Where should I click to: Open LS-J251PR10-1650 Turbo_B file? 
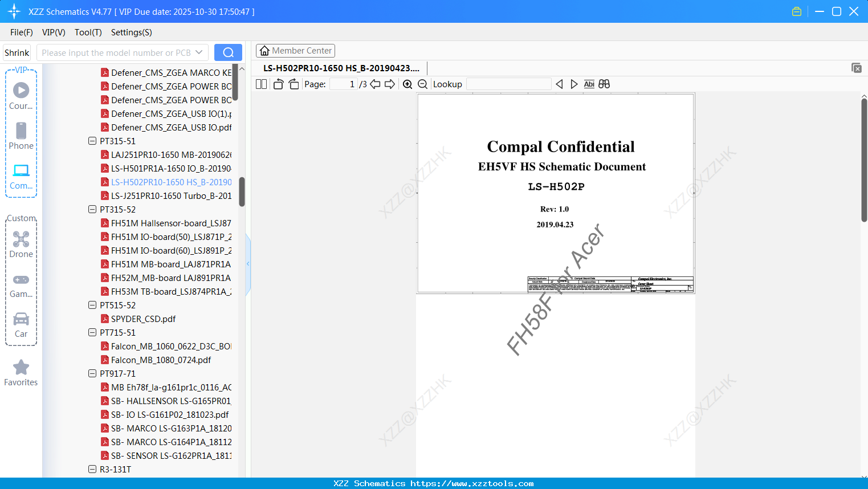(166, 195)
